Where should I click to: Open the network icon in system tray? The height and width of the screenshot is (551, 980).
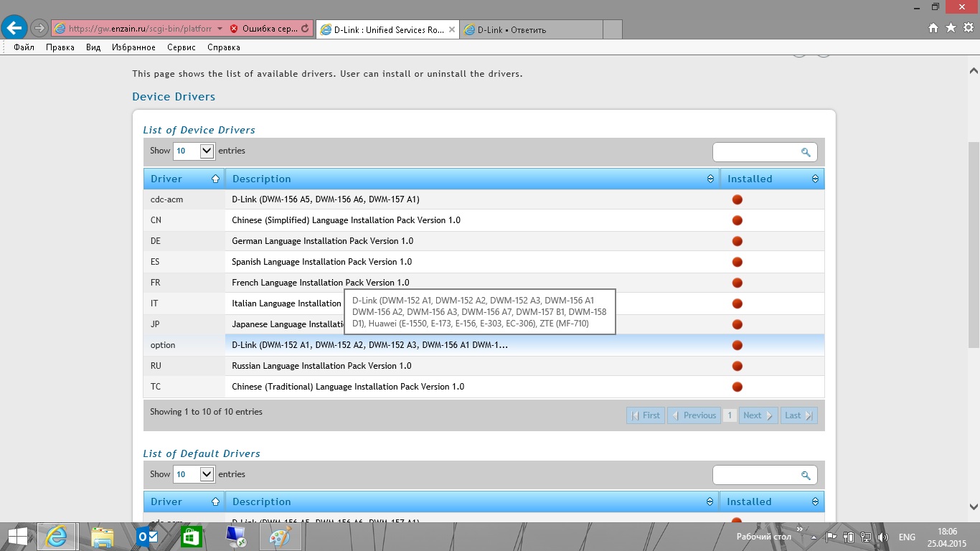pyautogui.click(x=866, y=537)
